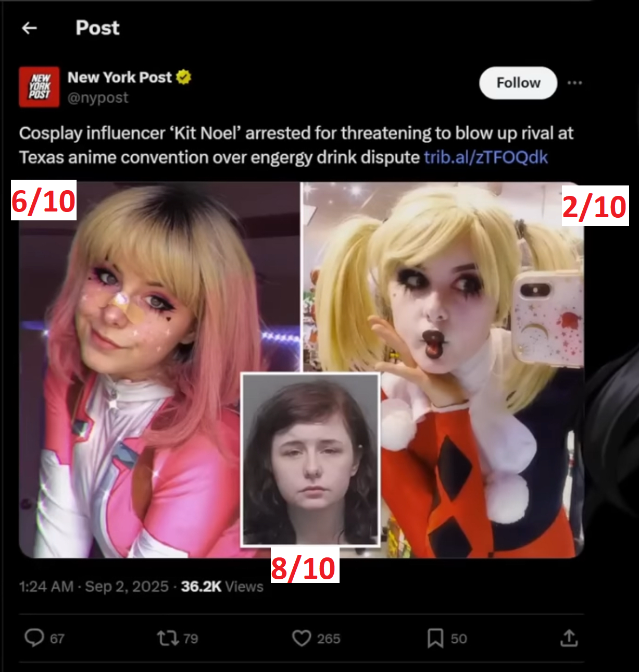This screenshot has width=639, height=672.
Task: Click the 36.2K Views count
Action: (222, 587)
